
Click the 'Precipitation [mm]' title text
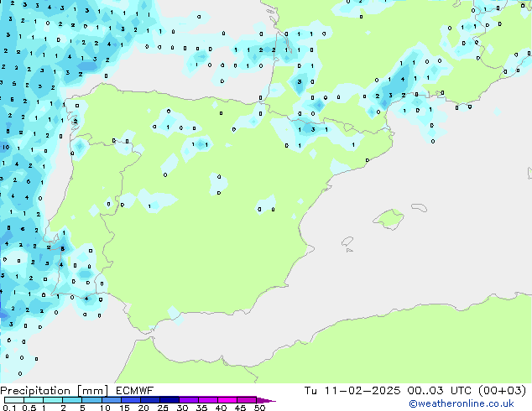(x=55, y=391)
